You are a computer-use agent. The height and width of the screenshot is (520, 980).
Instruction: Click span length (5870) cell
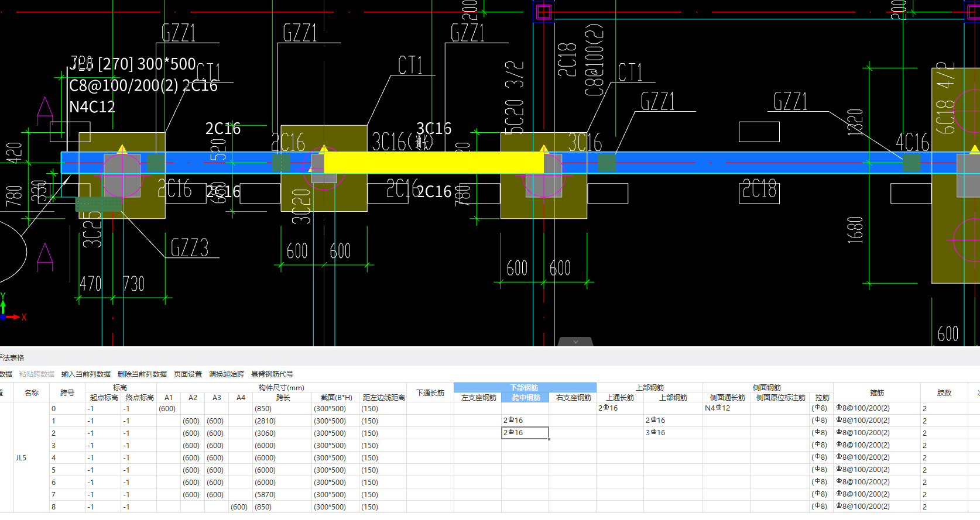282,495
